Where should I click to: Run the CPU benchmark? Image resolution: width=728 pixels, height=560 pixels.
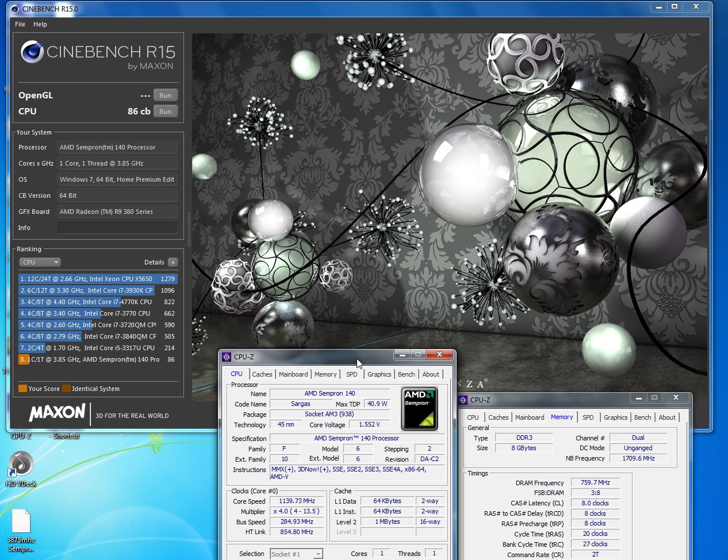[166, 112]
